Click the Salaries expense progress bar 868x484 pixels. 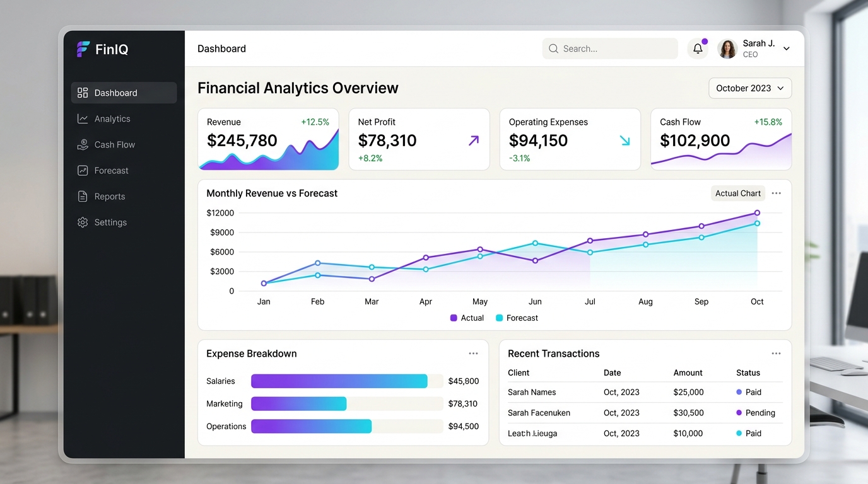pyautogui.click(x=347, y=381)
